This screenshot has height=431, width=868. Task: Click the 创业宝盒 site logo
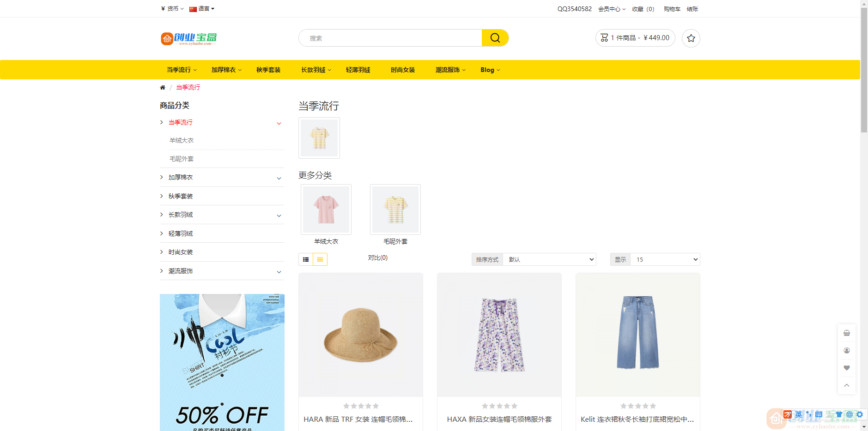pos(188,38)
